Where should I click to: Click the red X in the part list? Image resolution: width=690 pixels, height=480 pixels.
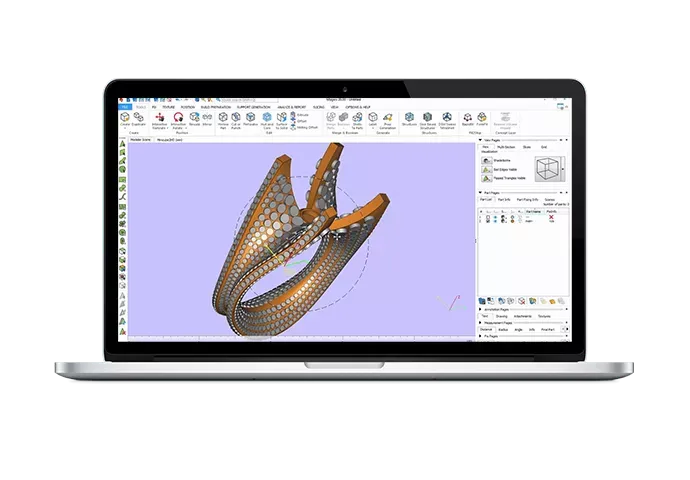pos(551,217)
